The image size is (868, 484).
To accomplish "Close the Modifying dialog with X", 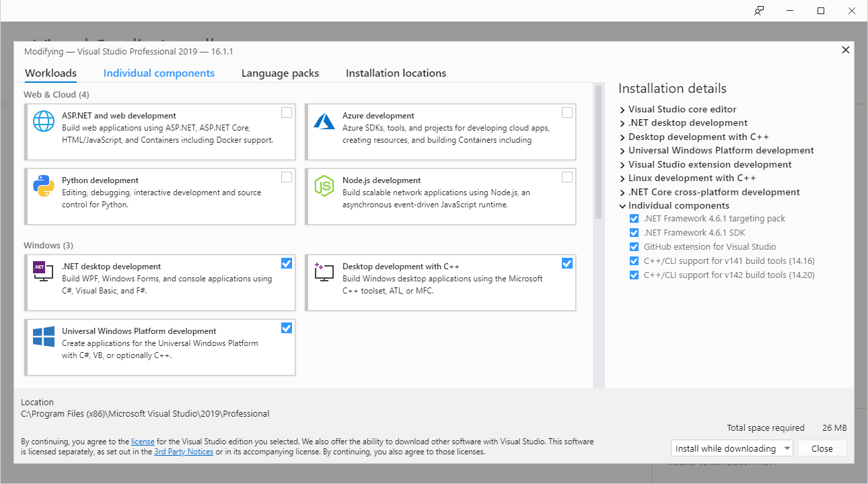I will [846, 50].
